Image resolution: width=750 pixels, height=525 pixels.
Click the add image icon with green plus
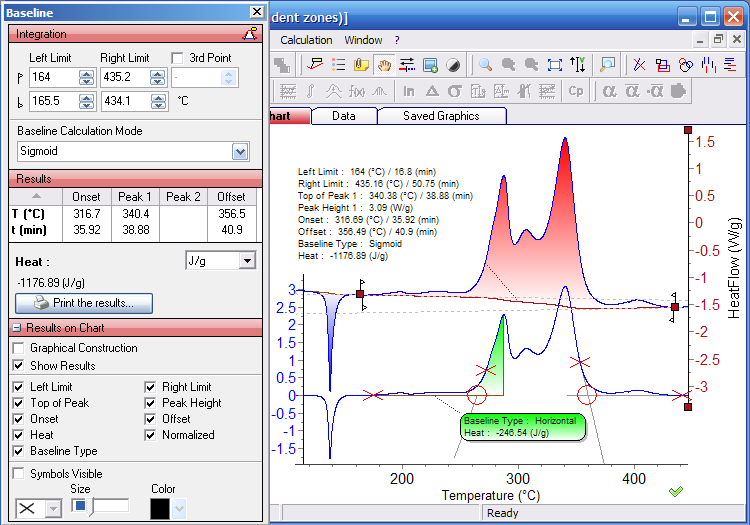tap(430, 65)
